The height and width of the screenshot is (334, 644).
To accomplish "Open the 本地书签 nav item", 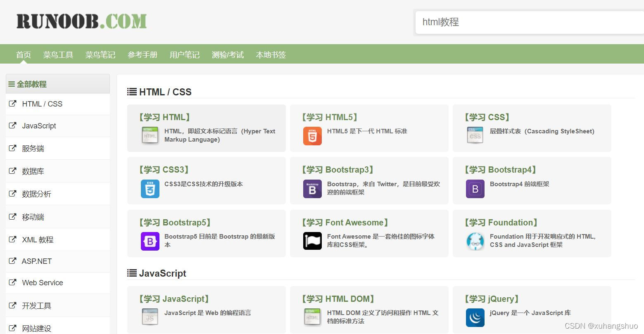I will tap(271, 54).
